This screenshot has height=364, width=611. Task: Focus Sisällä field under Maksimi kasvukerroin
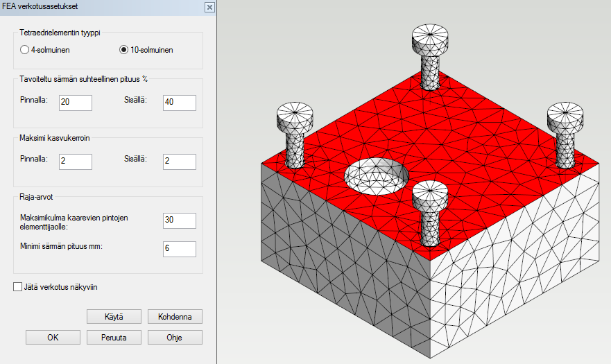pyautogui.click(x=179, y=162)
